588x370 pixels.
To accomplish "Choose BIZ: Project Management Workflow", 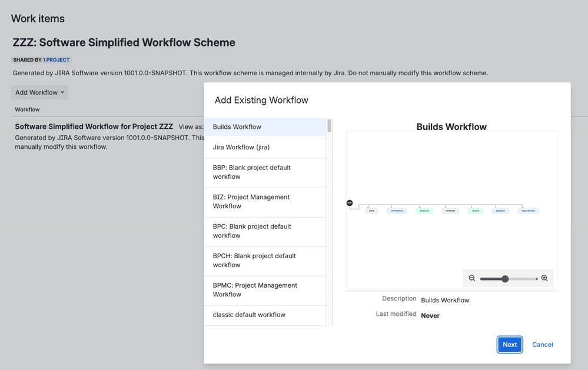I will tap(265, 202).
